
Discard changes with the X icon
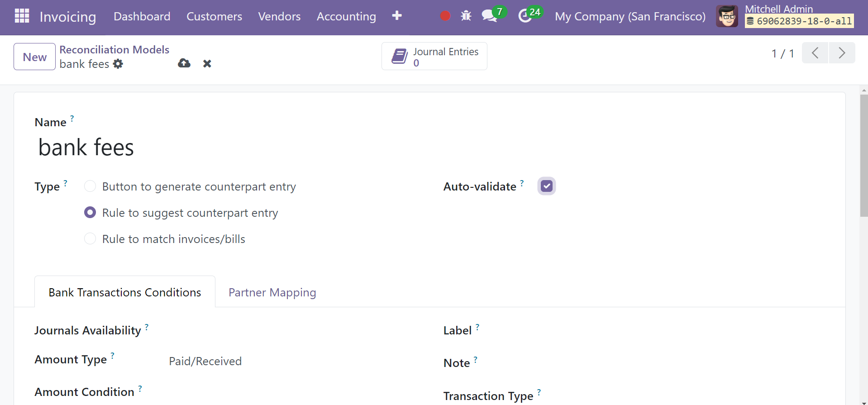207,64
